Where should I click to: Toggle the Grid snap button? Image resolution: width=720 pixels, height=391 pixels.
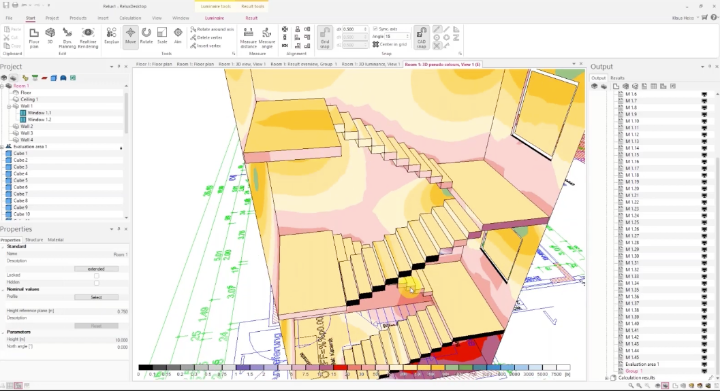click(x=325, y=38)
